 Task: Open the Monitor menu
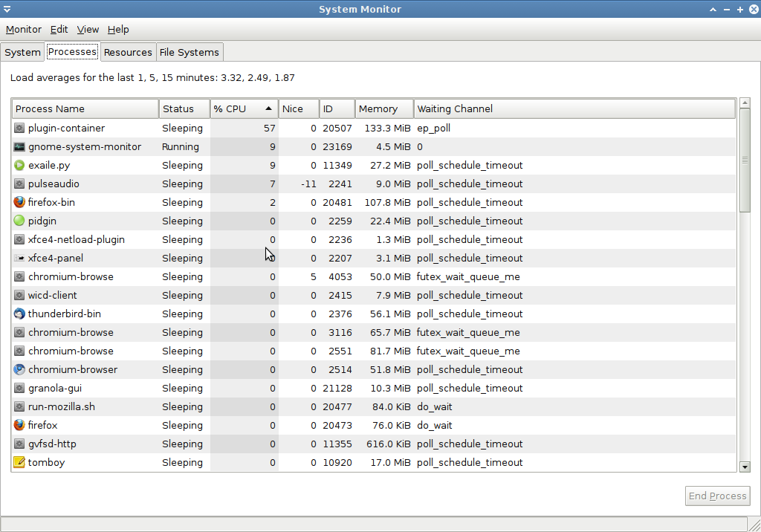tap(23, 30)
